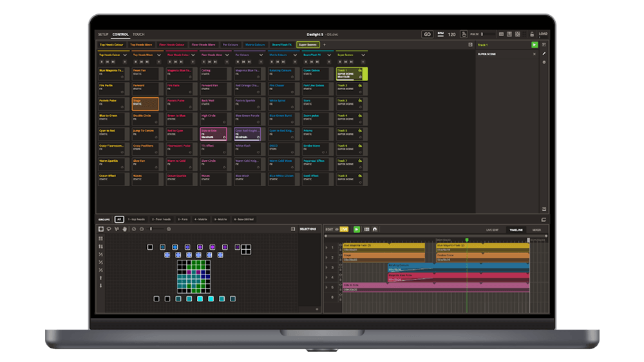
Task: Open the MIXER tab
Action: tap(536, 229)
